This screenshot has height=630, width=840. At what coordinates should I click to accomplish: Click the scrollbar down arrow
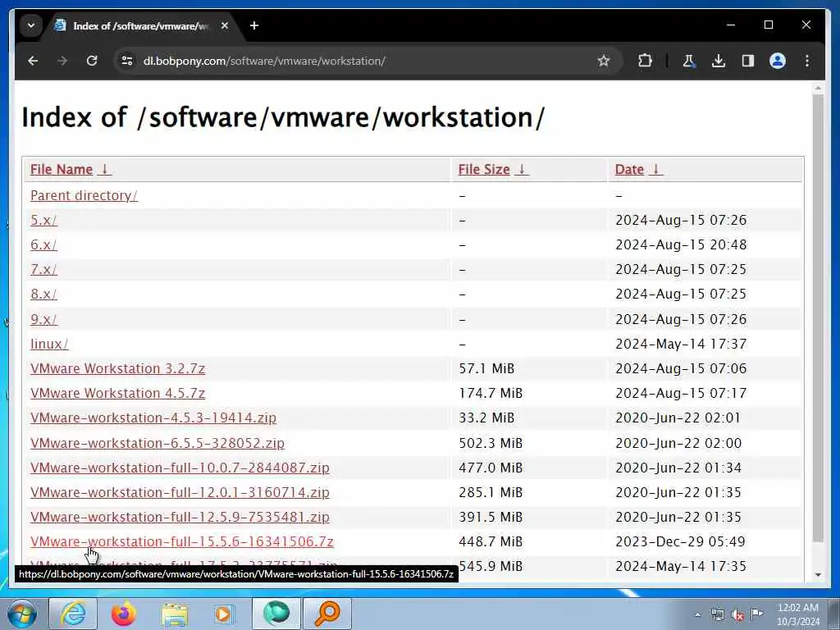pyautogui.click(x=818, y=575)
